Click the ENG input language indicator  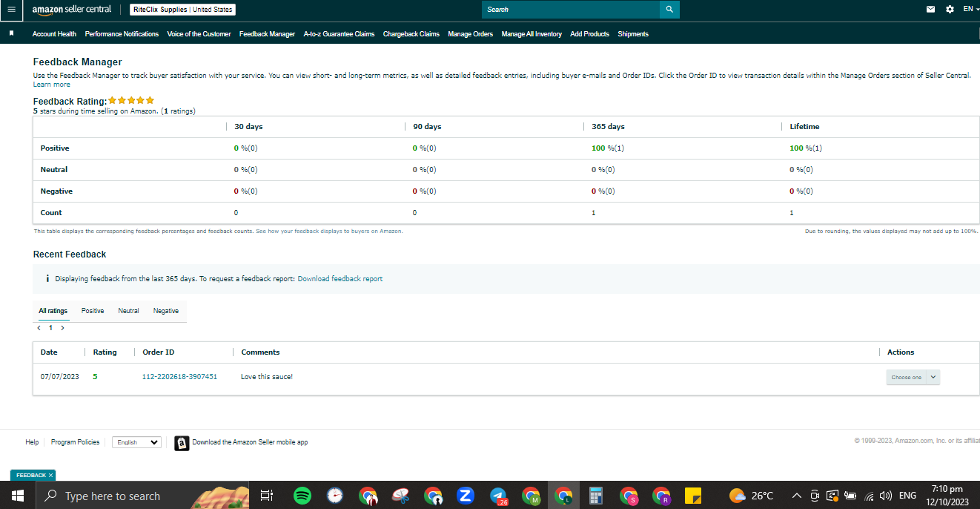(x=907, y=496)
